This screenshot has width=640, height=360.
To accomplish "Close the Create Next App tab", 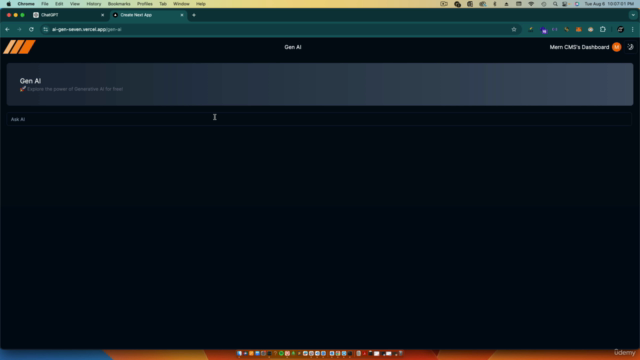I will pyautogui.click(x=182, y=15).
